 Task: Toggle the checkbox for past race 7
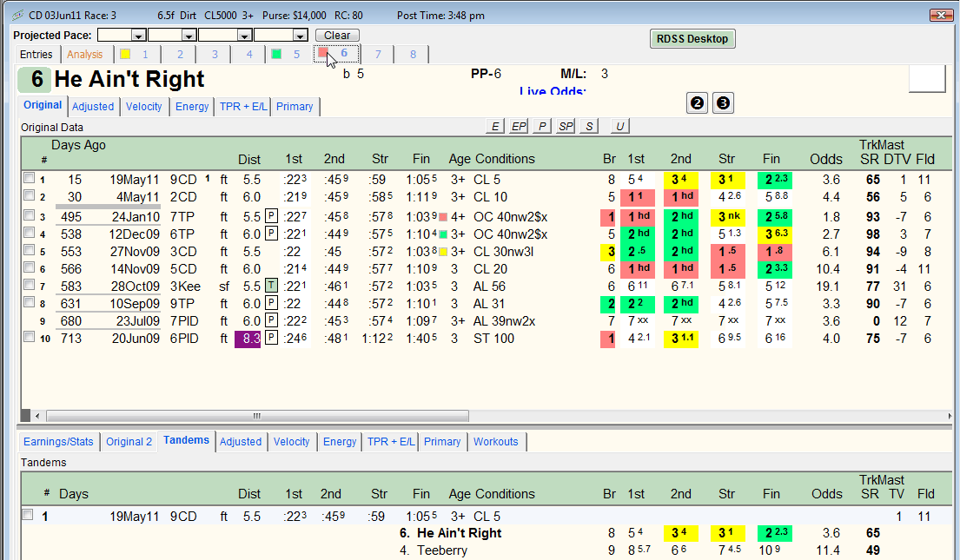(x=29, y=285)
